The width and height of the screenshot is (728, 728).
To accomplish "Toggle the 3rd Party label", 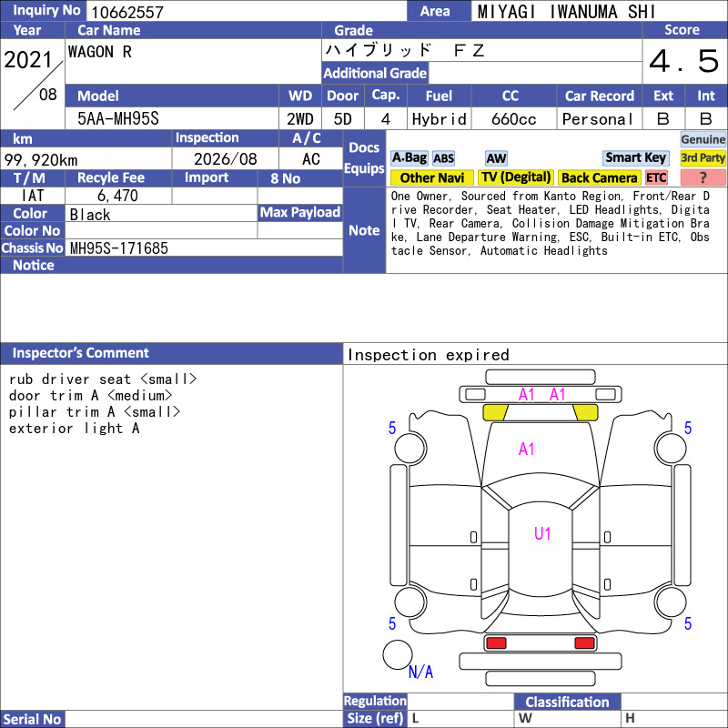I will click(703, 157).
